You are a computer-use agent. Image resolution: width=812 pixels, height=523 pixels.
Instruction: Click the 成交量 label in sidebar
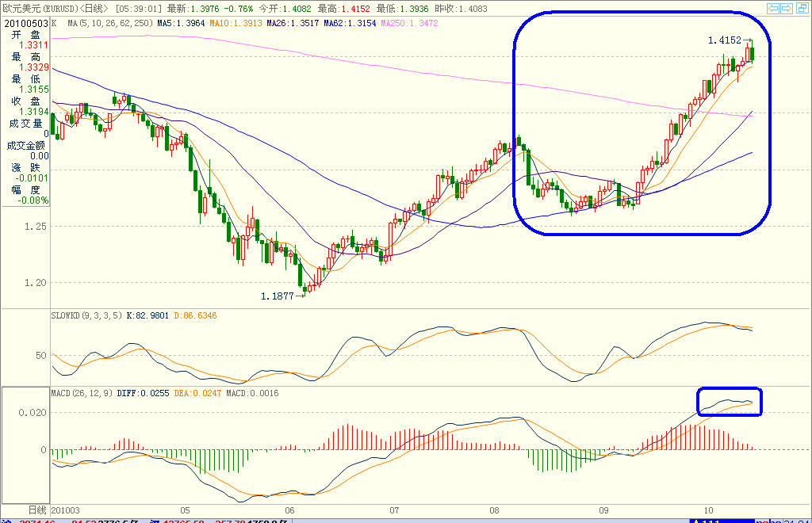click(25, 123)
